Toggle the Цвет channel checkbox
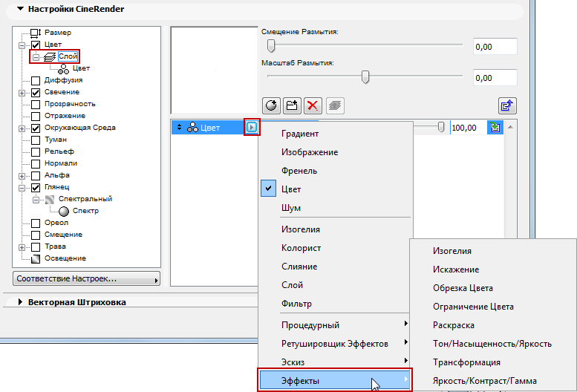The image size is (577, 392). 36,45
